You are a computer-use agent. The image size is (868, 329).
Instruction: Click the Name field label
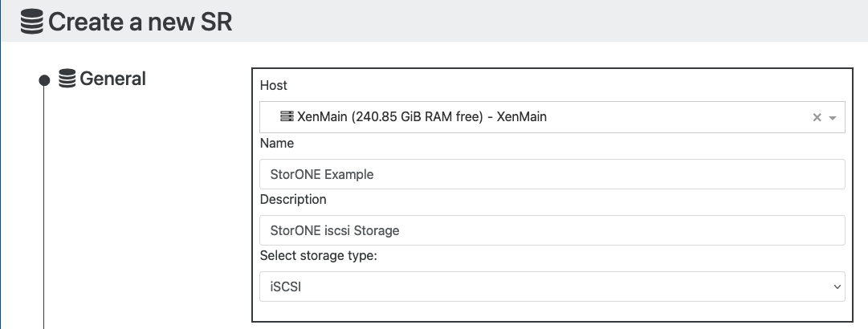(x=277, y=143)
